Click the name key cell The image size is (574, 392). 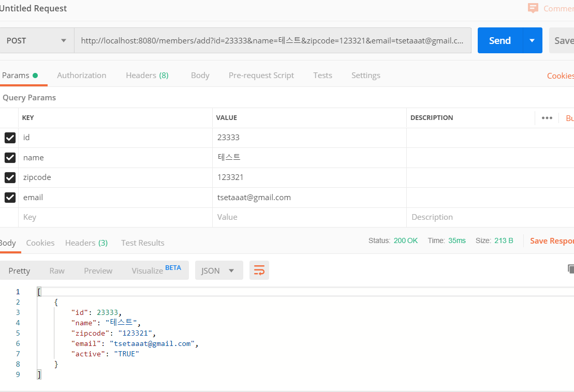click(115, 158)
